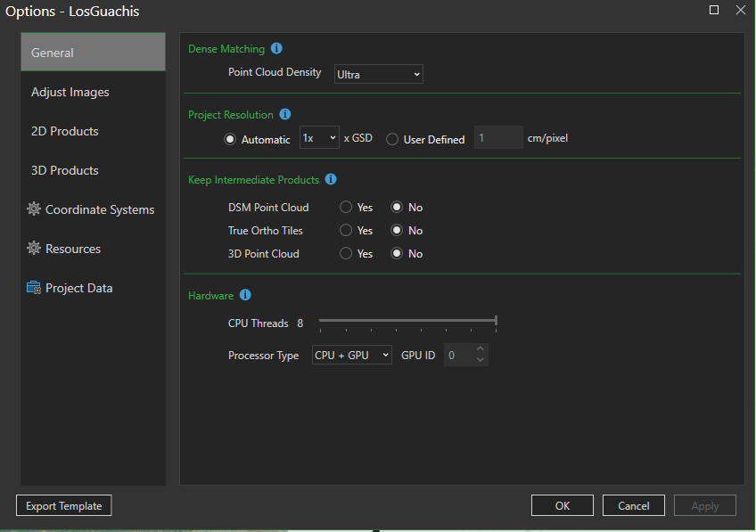Open the Point Cloud Density dropdown
This screenshot has height=532, width=756.
tap(379, 74)
